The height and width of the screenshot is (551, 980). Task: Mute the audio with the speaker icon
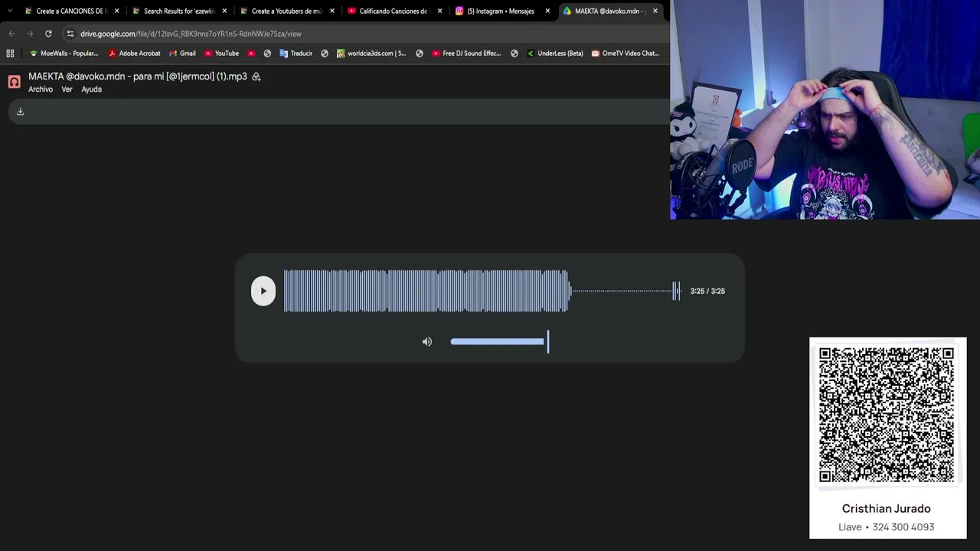click(427, 342)
